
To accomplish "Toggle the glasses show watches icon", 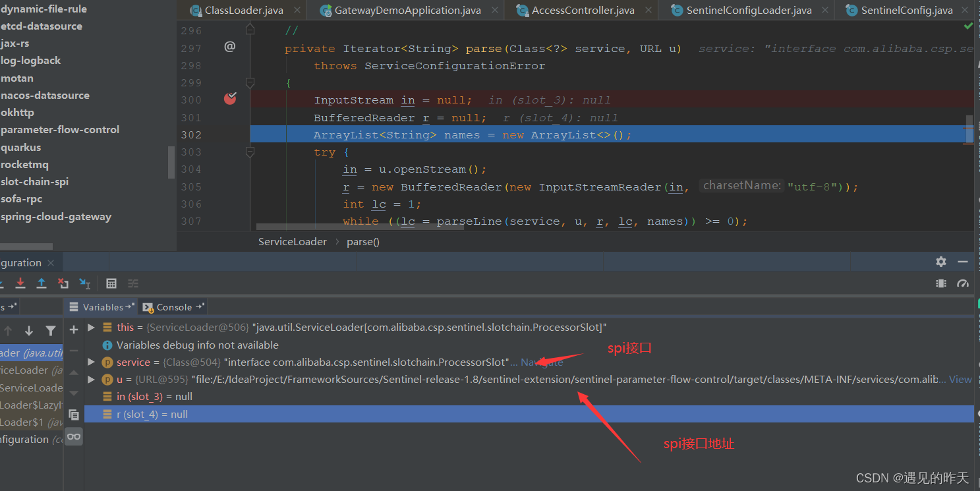I will tap(74, 436).
